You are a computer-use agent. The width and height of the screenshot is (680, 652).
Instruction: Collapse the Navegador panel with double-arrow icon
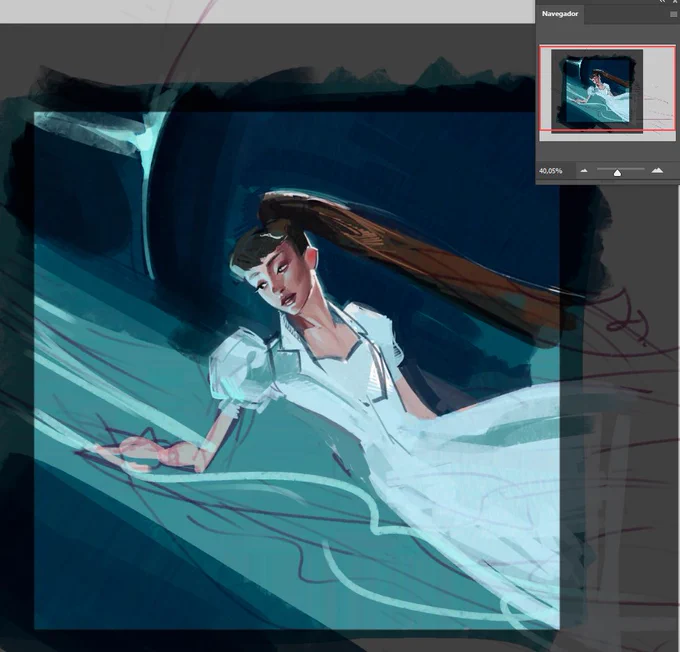pos(662,2)
